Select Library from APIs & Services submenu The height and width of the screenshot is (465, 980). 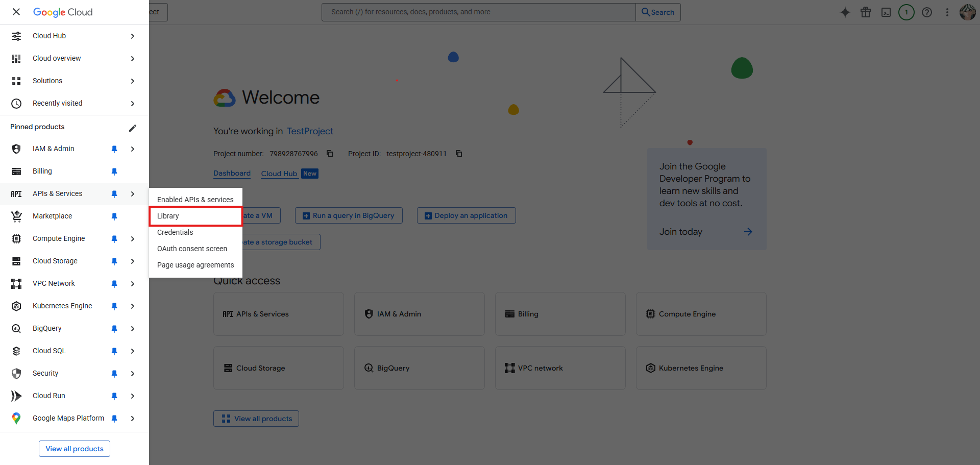[x=168, y=216]
